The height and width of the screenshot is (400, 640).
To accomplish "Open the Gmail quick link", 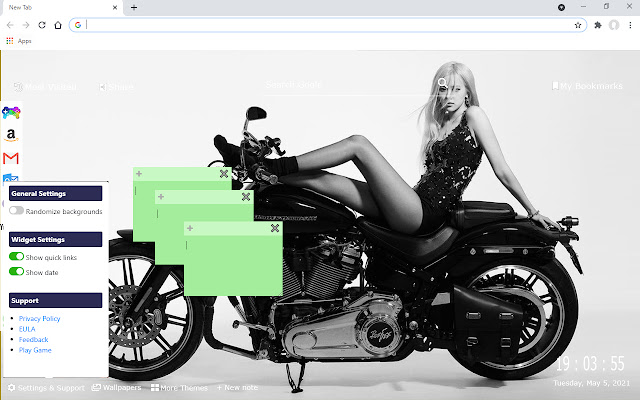I will [x=11, y=158].
